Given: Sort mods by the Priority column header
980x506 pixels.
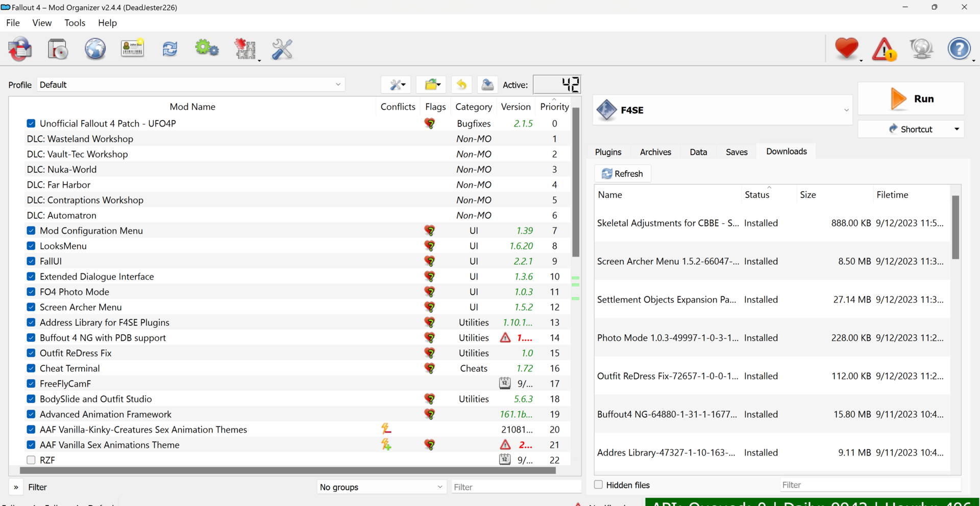Looking at the screenshot, I should pyautogui.click(x=554, y=107).
